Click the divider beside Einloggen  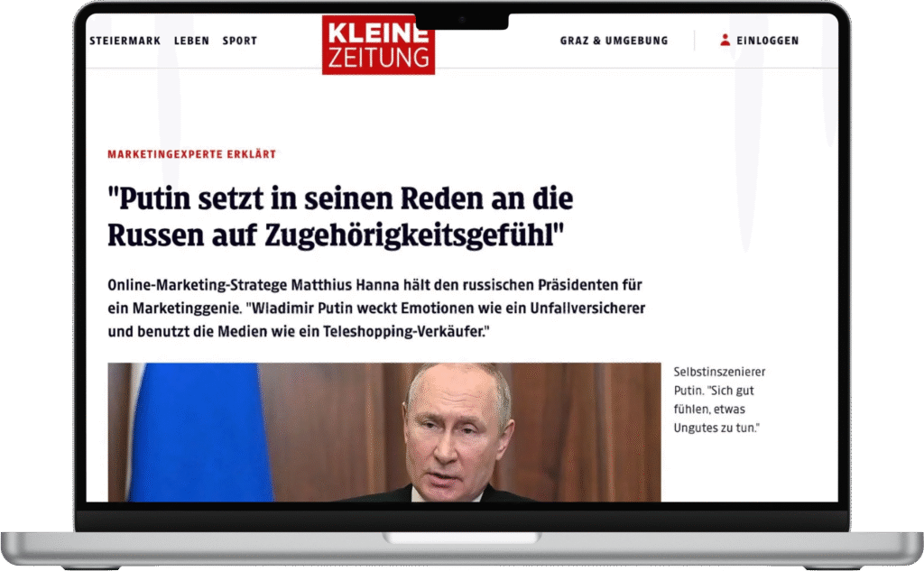click(x=694, y=41)
